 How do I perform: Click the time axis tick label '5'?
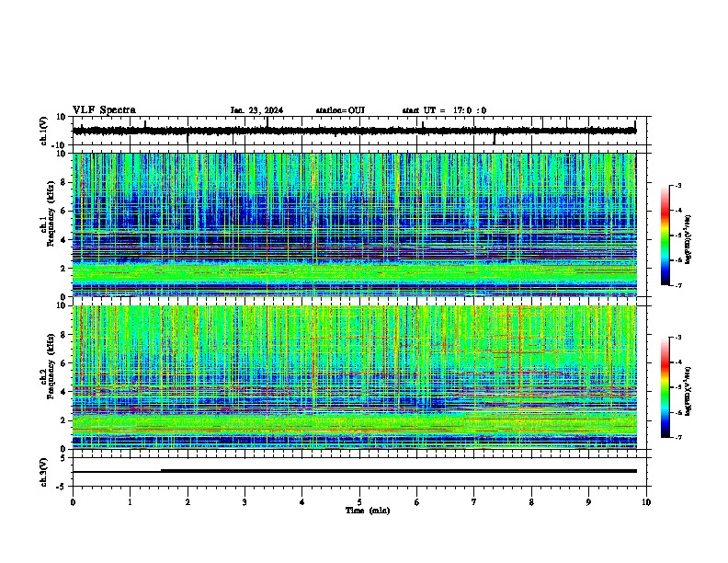click(x=359, y=502)
